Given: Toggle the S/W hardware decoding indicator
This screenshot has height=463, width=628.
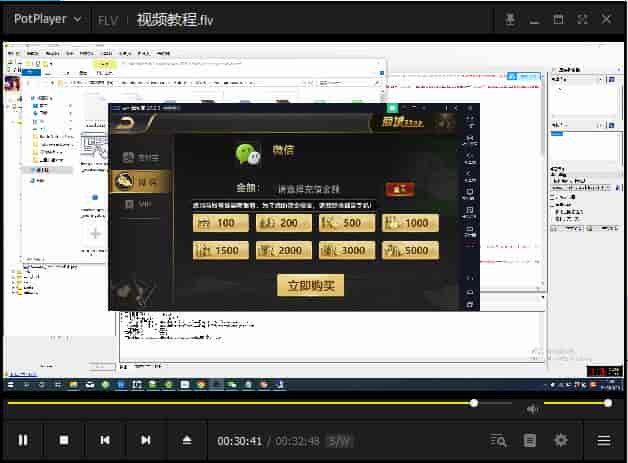Looking at the screenshot, I should [339, 441].
